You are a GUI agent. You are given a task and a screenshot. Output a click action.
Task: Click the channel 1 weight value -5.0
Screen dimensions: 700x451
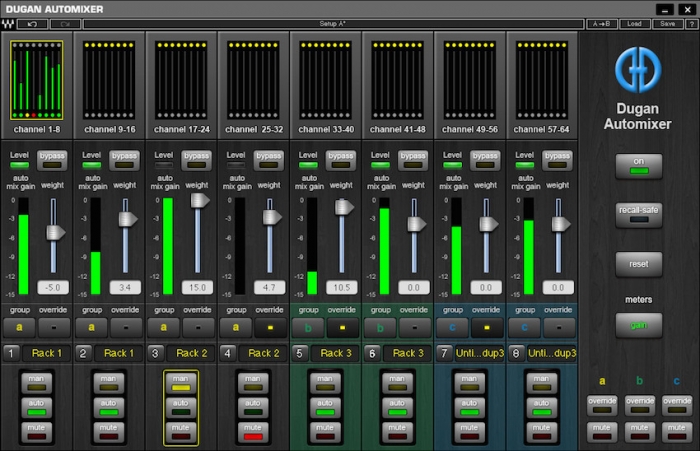click(x=53, y=288)
